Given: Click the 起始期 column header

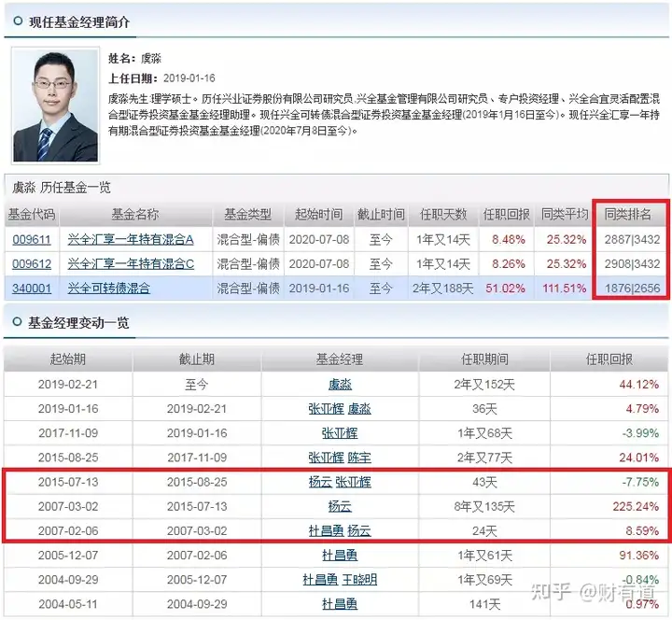Looking at the screenshot, I should pyautogui.click(x=68, y=359).
